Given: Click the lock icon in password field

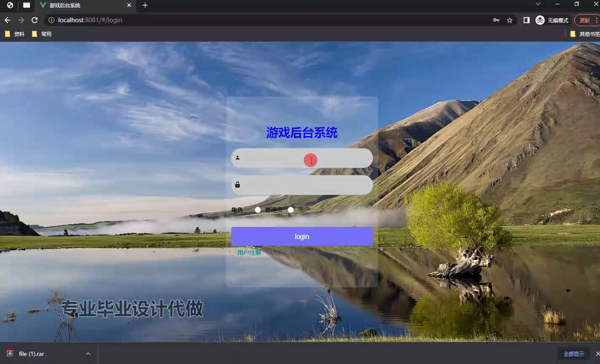Looking at the screenshot, I should point(238,185).
